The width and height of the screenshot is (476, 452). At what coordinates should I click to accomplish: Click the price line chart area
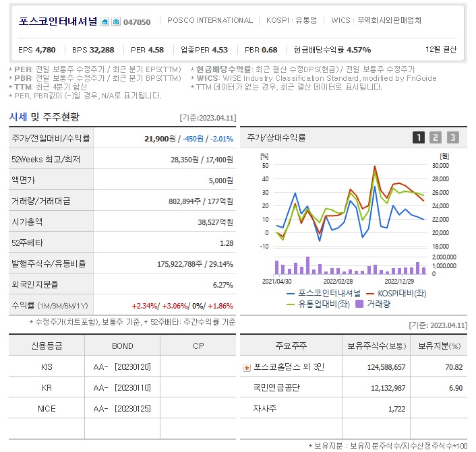(x=350, y=205)
